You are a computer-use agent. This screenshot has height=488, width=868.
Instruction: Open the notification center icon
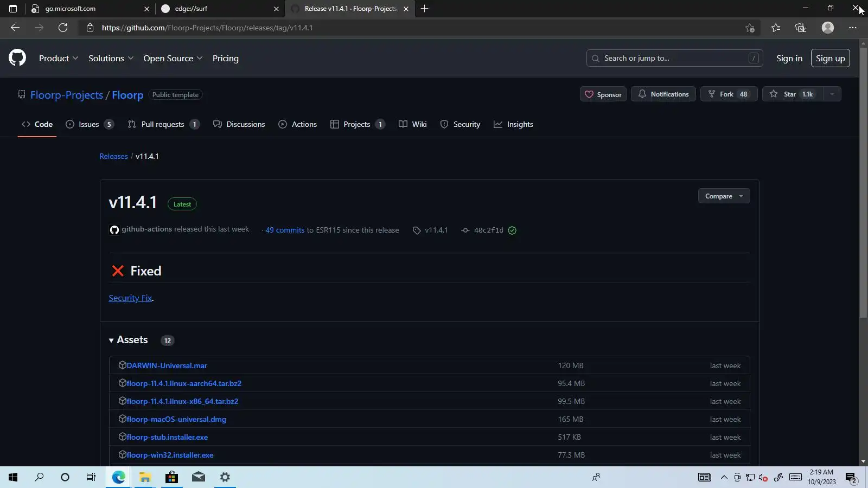click(851, 478)
